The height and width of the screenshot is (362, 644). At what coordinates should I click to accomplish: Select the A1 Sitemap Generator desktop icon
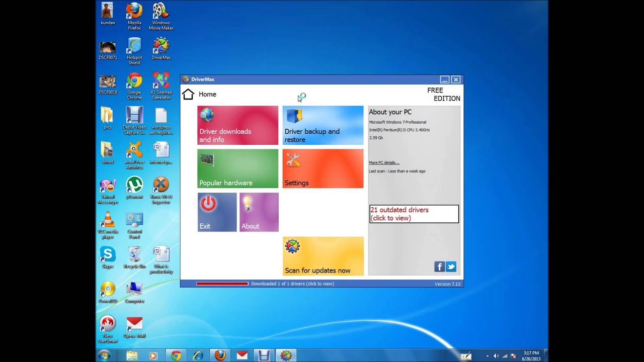[161, 86]
